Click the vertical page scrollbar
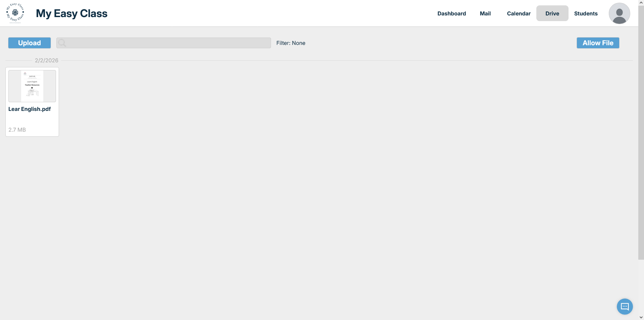This screenshot has width=644, height=320. pyautogui.click(x=641, y=134)
